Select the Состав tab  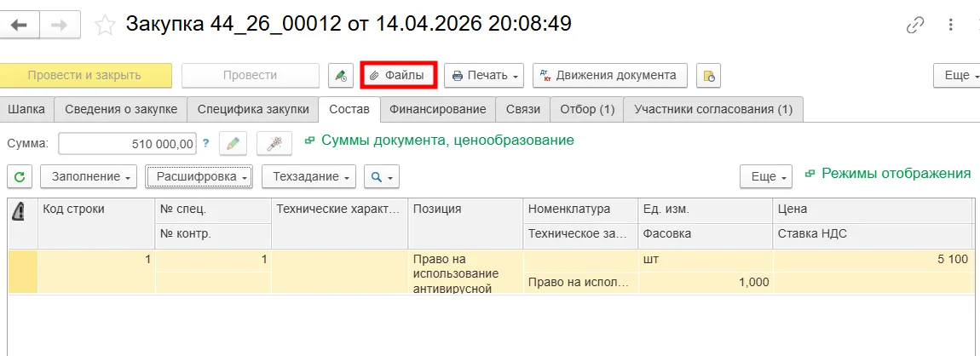click(349, 109)
